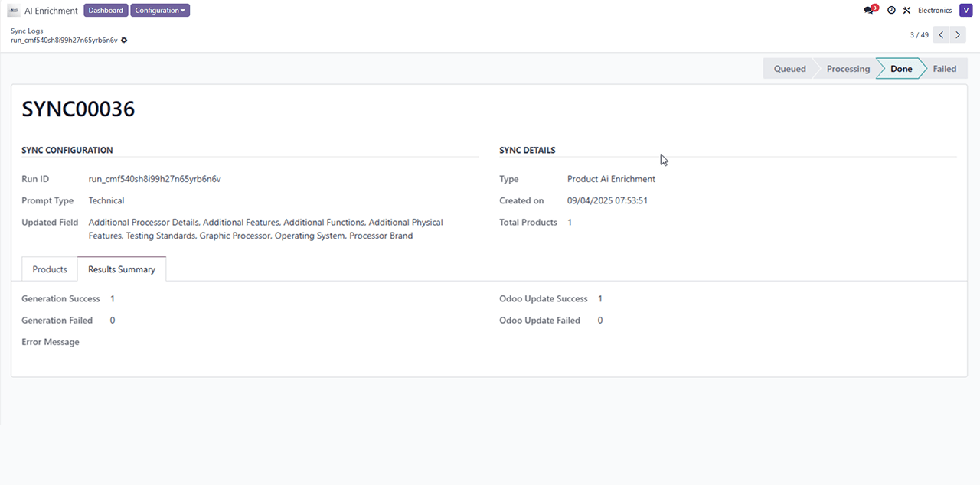Switch to the Products tab

tap(50, 269)
